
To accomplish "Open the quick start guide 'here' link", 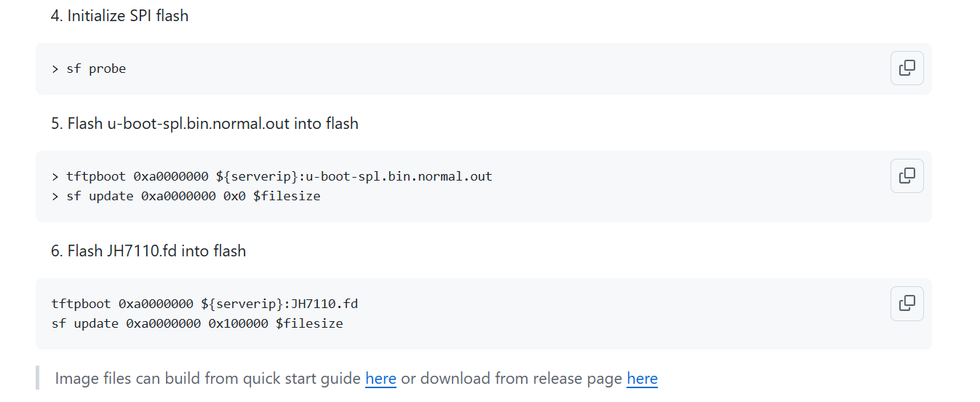I will click(381, 379).
